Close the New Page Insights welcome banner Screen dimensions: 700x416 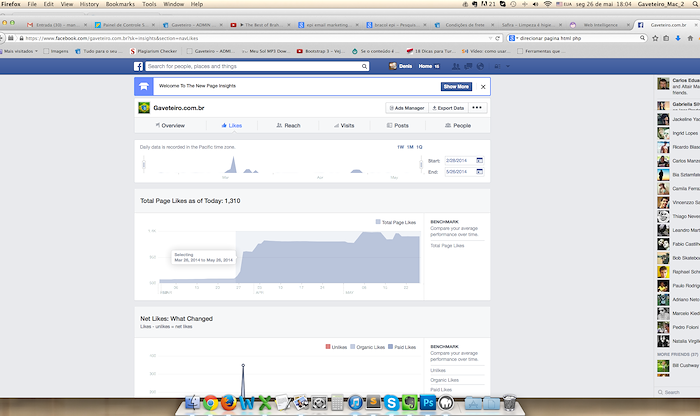[x=483, y=87]
